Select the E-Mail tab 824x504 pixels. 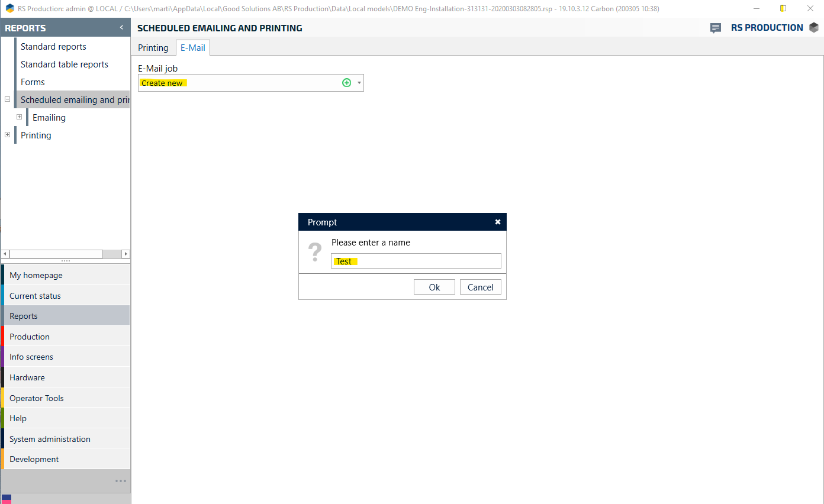tap(193, 48)
